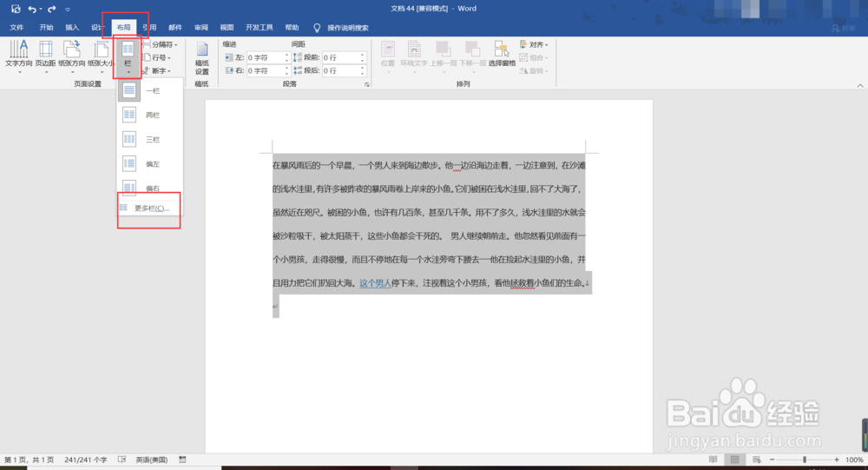Switch to the 审阅 tab
Screen dimensions: 868x470
coord(201,28)
